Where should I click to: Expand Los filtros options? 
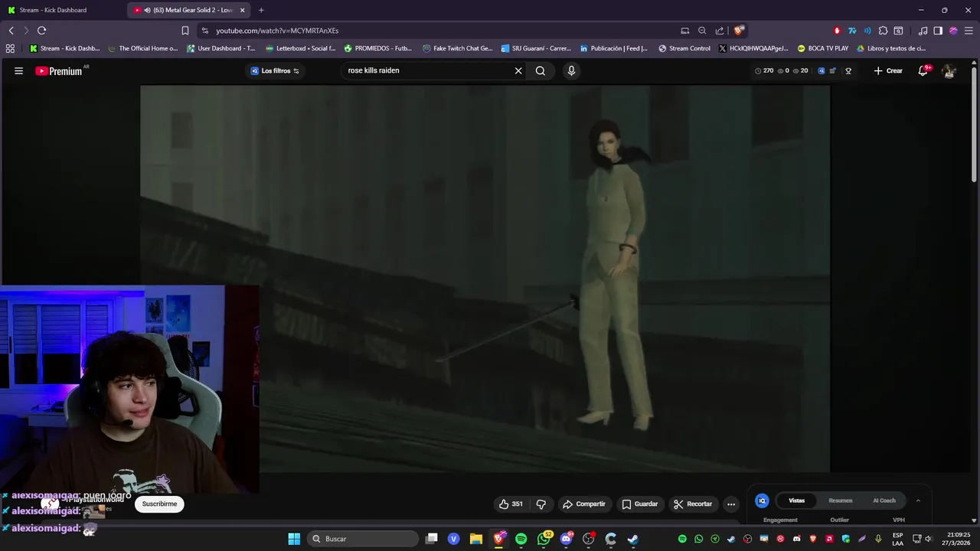tap(275, 70)
